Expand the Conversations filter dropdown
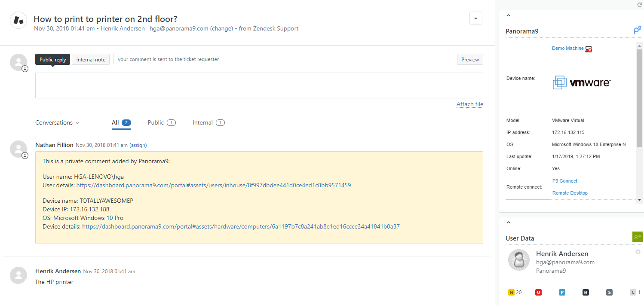Screen dimensions: 644x305 (57, 122)
